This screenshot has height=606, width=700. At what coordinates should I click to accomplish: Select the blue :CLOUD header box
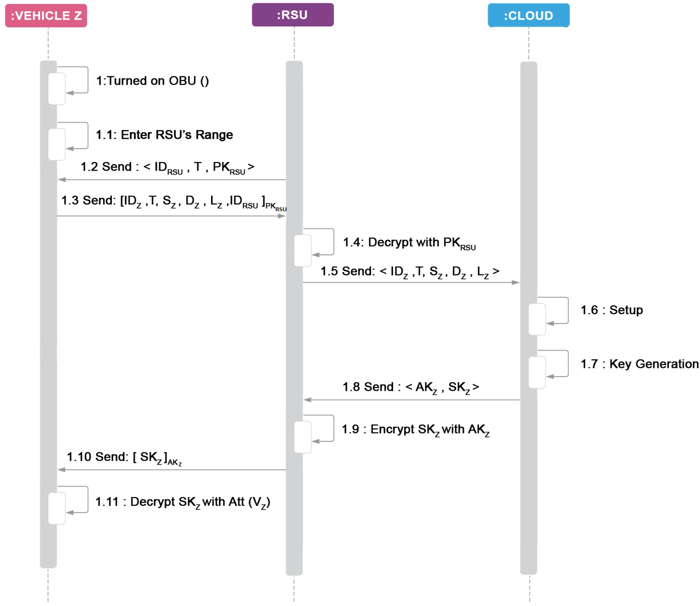point(529,16)
